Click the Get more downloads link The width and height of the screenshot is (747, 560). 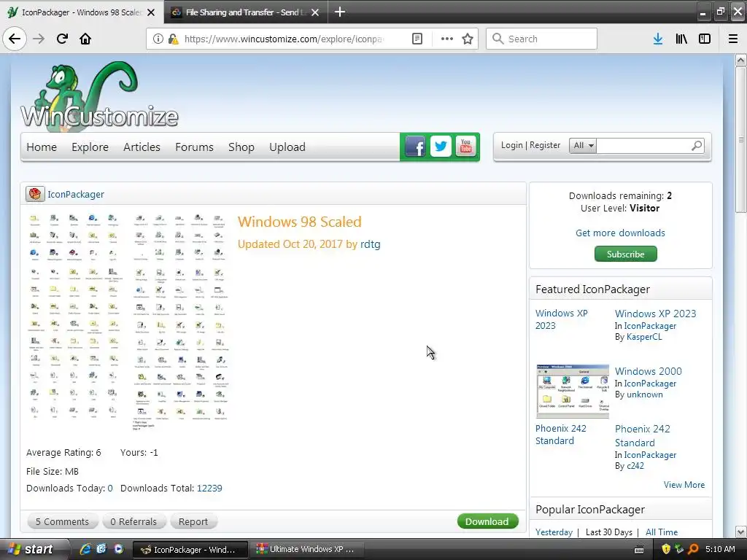coord(620,233)
